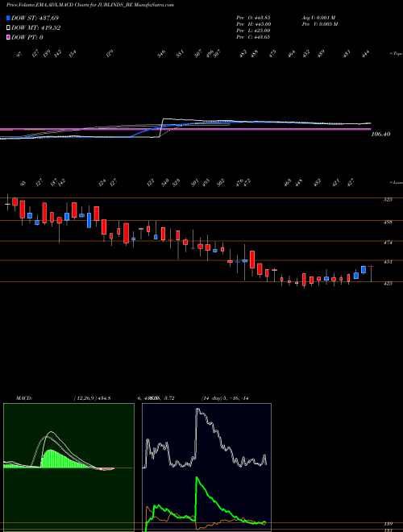Click the '(14 day) 5, +16, -14' ADX text
This screenshot has height=532, width=403.
click(x=225, y=398)
